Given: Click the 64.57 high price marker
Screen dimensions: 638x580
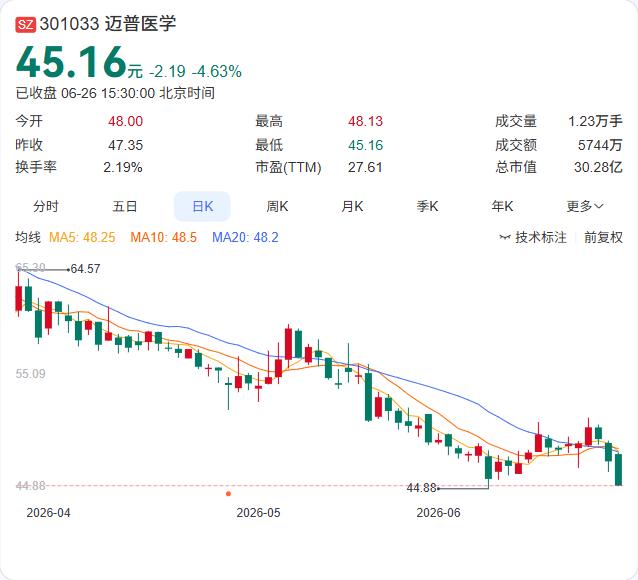Looking at the screenshot, I should [85, 269].
